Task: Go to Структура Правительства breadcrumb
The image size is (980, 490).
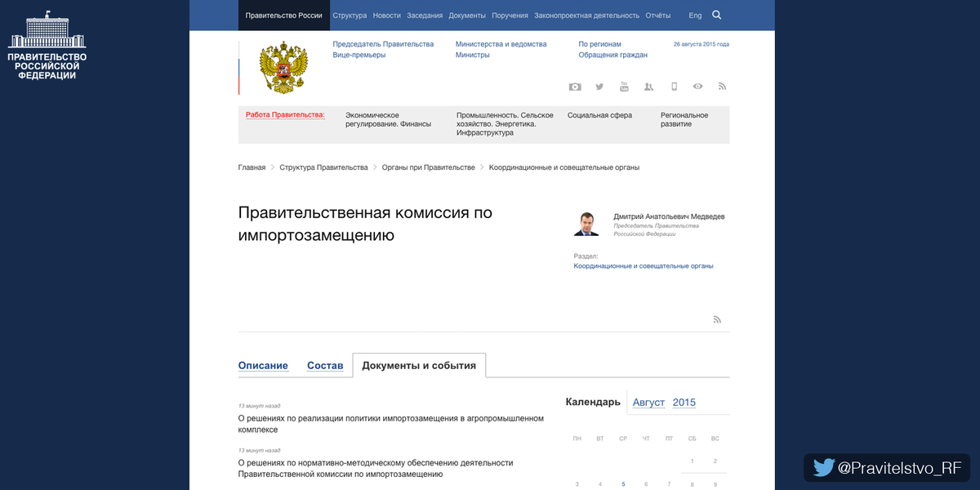Action: click(x=323, y=167)
